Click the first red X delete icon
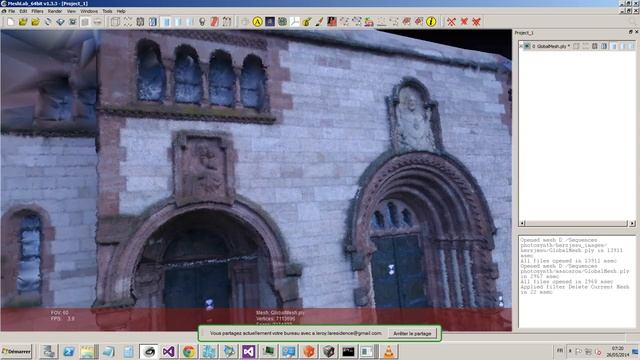The width and height of the screenshot is (640, 360). 451,22
